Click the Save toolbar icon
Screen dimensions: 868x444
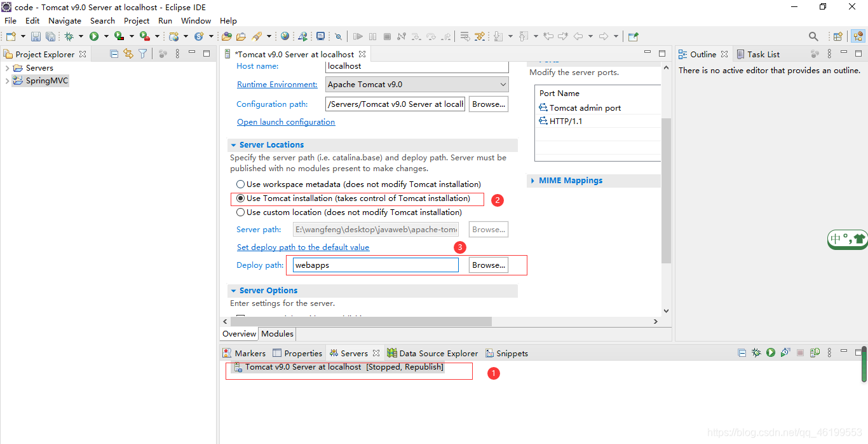36,36
